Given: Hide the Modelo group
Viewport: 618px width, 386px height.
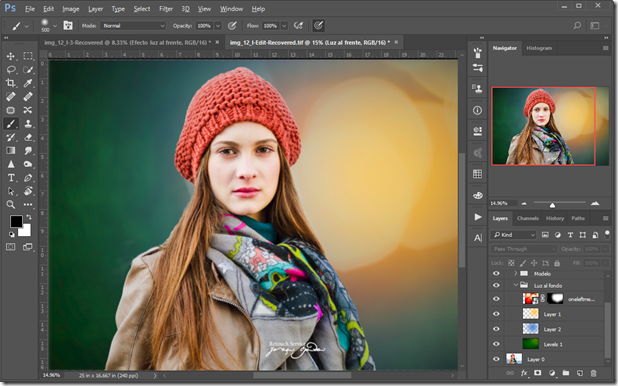Looking at the screenshot, I should point(496,274).
